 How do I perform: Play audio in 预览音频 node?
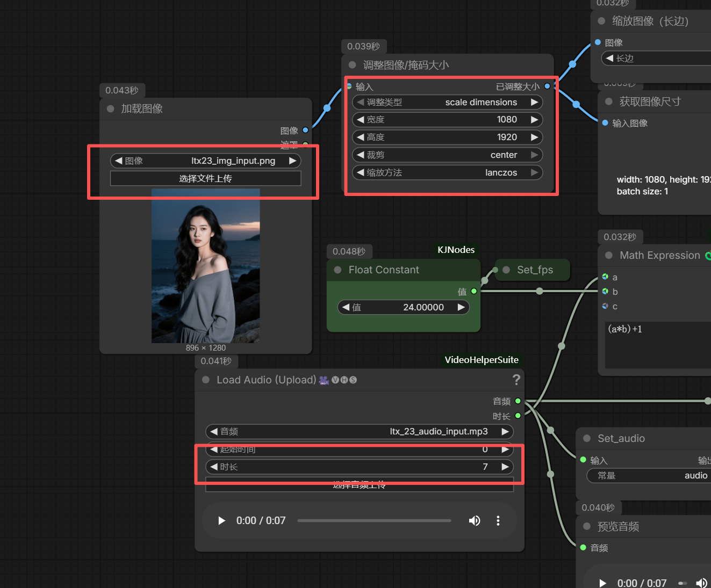602,583
